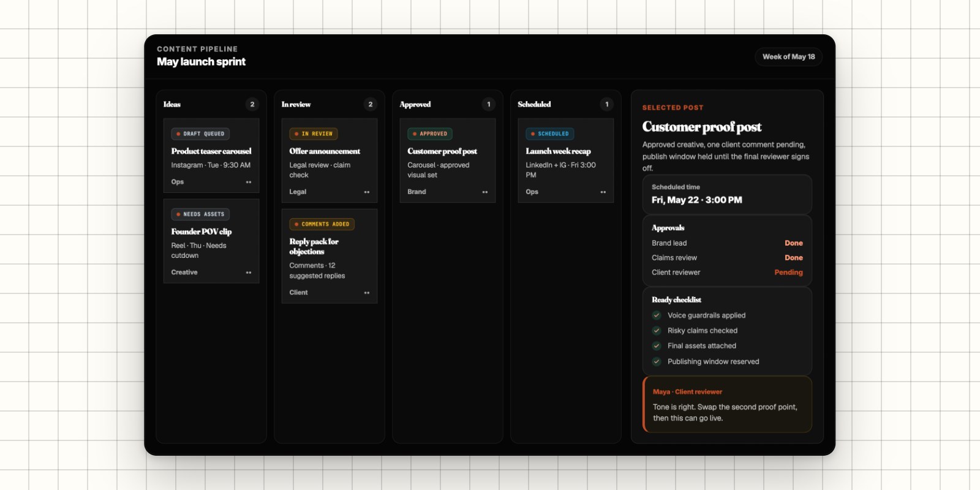Open the Product teaser carousel card menu dots
The height and width of the screenshot is (490, 980).
click(249, 182)
